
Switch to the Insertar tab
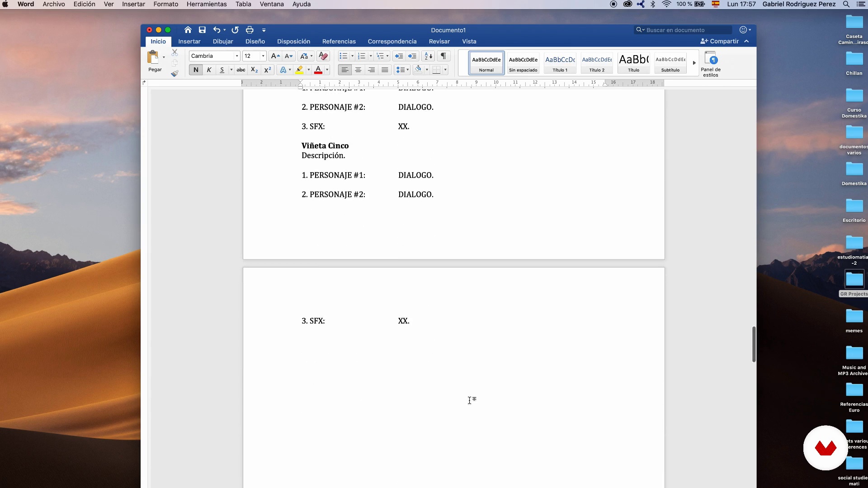[189, 41]
